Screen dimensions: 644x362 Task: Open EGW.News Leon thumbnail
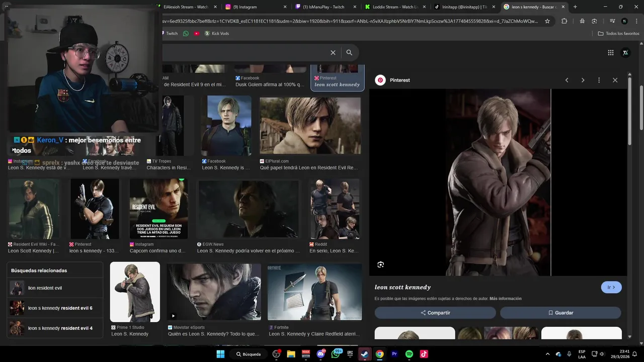coord(248,209)
